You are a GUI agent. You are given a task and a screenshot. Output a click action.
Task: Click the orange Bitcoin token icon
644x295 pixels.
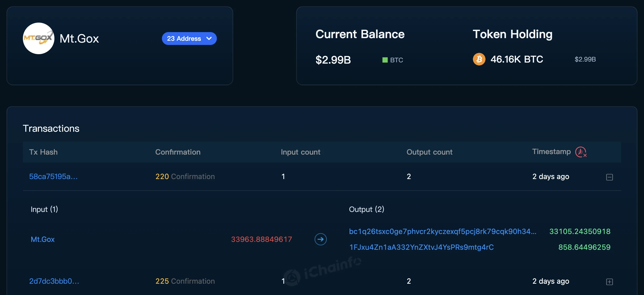(479, 59)
